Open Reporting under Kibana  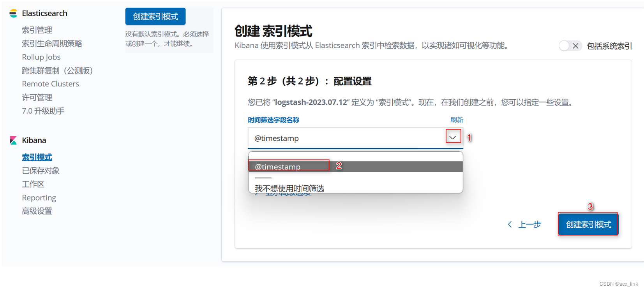(39, 198)
